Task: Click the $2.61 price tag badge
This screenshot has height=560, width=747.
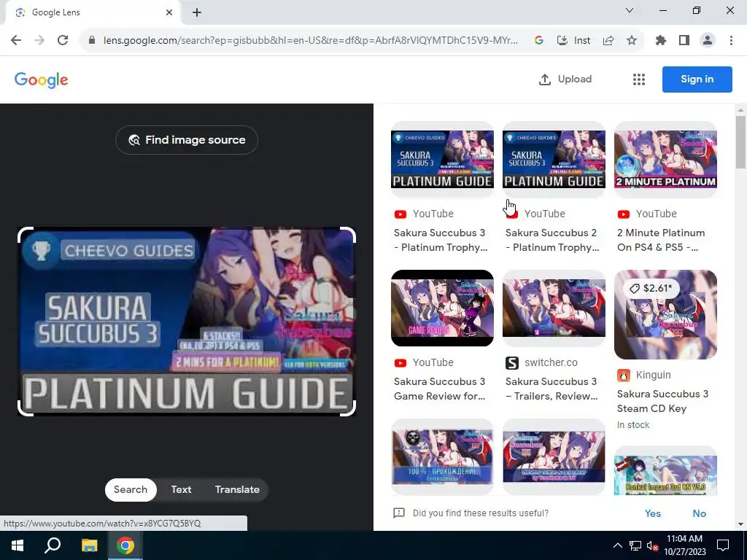Action: tap(651, 288)
